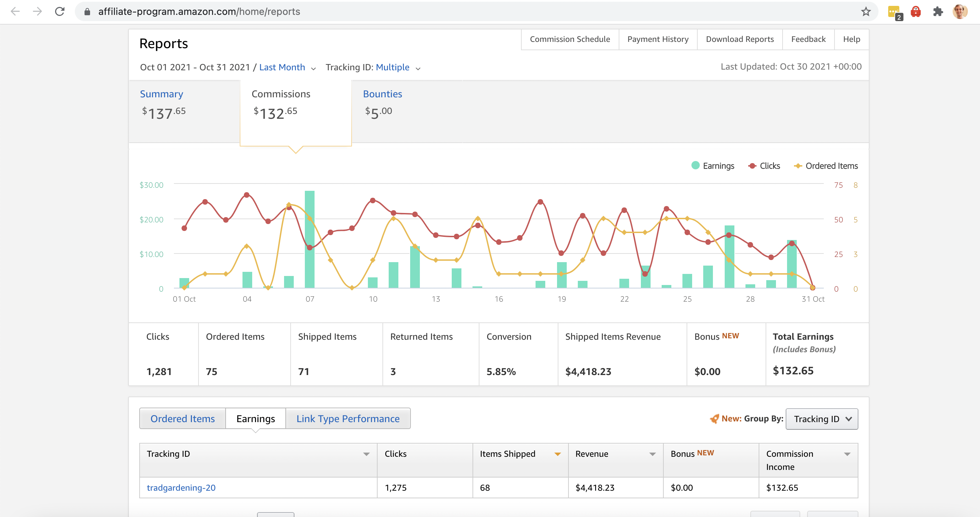
Task: Click the rocket icon near New Group By
Action: tap(714, 418)
